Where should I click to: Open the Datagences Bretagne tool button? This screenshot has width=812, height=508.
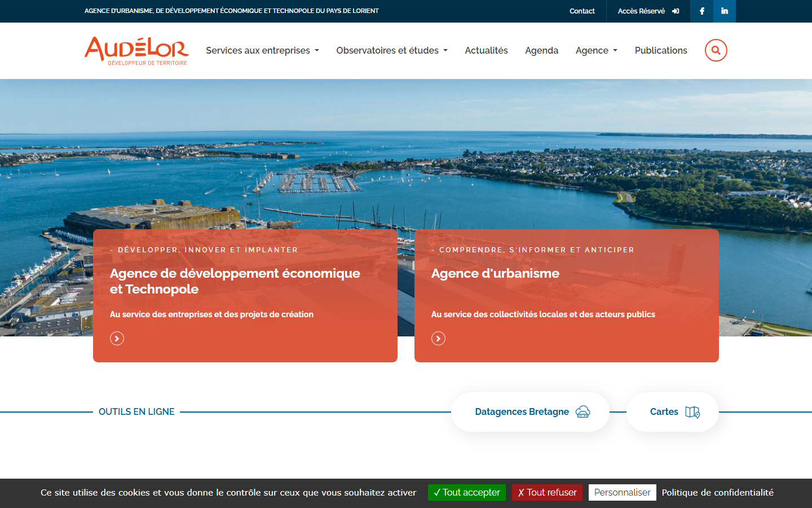click(530, 412)
